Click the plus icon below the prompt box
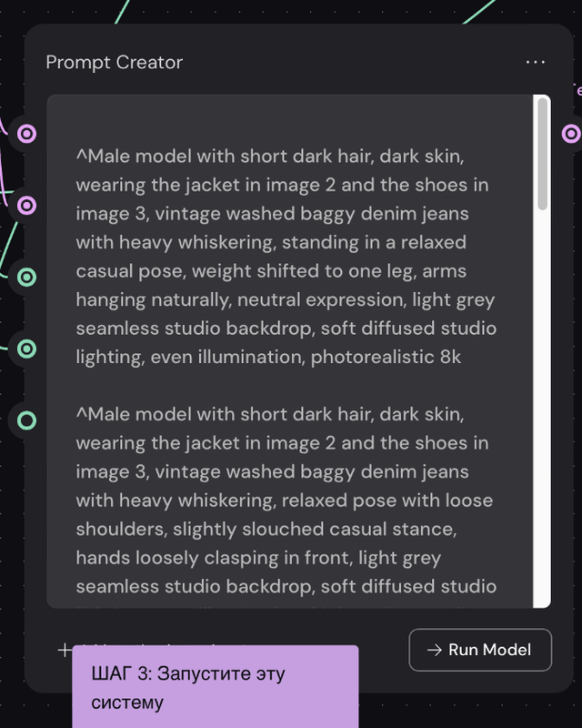 [65, 650]
